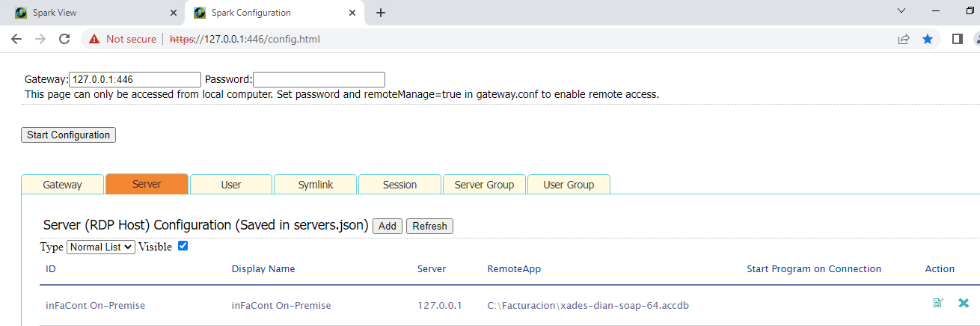Screen dimensions: 980x326
Task: Edit the inFaCont On-Premise server entry
Action: click(938, 303)
